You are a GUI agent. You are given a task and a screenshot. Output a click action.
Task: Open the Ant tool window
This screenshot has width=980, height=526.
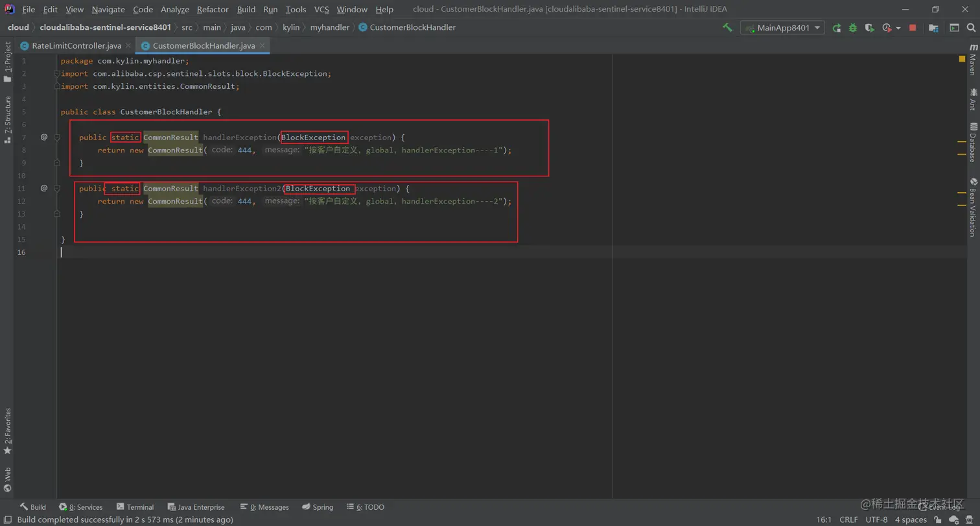[x=972, y=99]
